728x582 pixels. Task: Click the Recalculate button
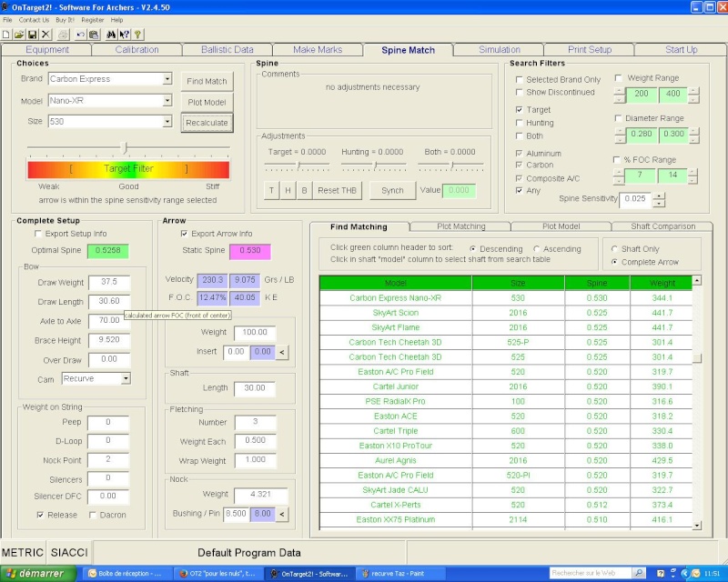(207, 123)
